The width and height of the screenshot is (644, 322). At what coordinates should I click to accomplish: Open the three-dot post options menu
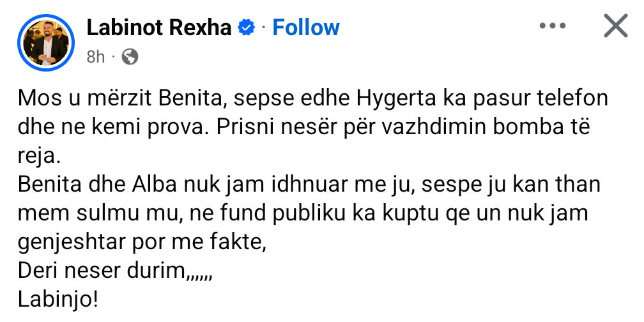point(553,26)
